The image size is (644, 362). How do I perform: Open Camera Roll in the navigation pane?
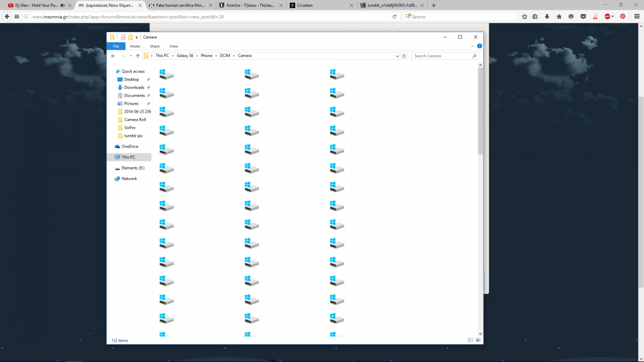(135, 120)
